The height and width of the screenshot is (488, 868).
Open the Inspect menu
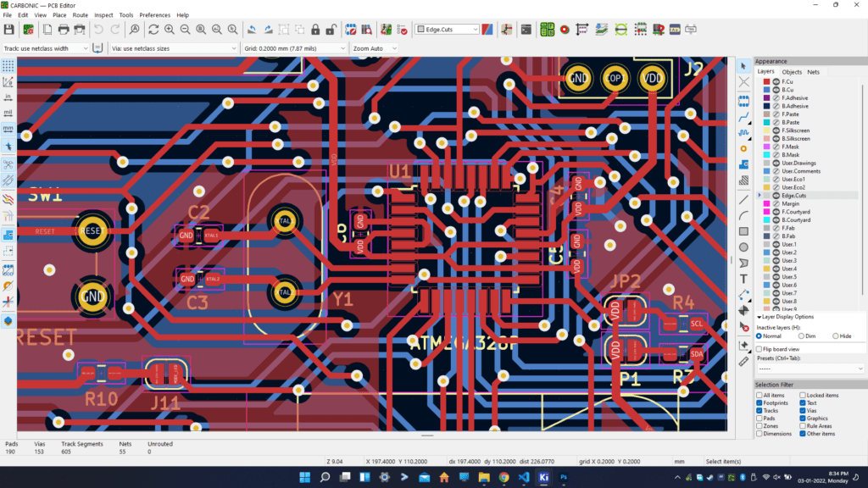[103, 15]
